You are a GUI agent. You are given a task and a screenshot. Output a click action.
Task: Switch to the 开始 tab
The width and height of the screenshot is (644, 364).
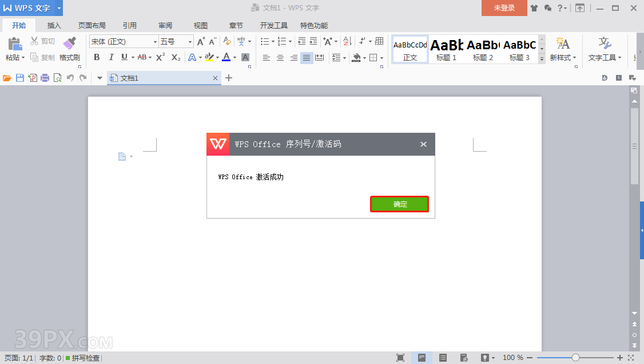(x=19, y=26)
